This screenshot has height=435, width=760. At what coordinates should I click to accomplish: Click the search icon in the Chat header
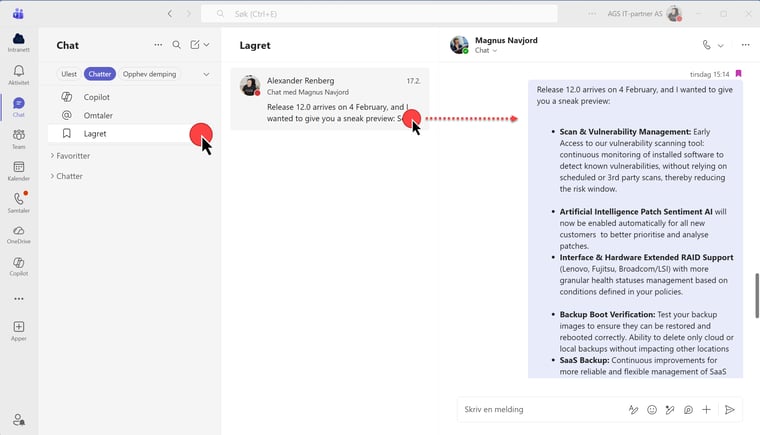coord(177,45)
